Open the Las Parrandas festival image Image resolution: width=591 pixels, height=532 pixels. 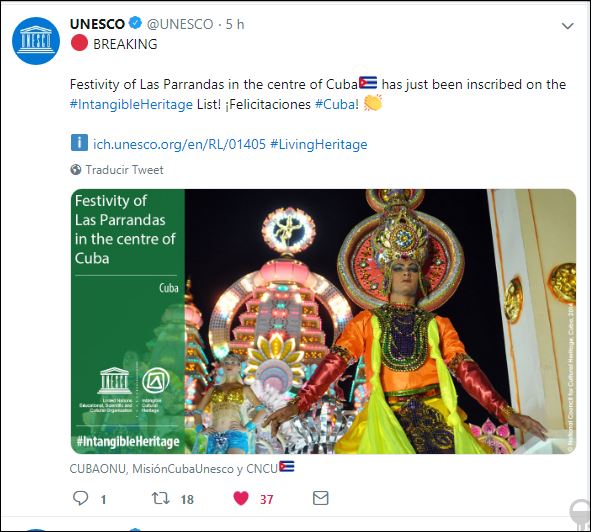[323, 321]
